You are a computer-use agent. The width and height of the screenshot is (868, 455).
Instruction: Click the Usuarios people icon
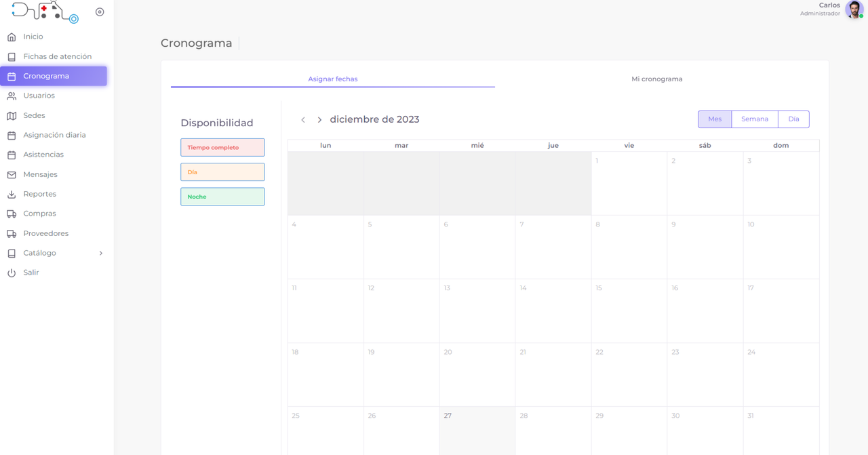[x=12, y=96]
